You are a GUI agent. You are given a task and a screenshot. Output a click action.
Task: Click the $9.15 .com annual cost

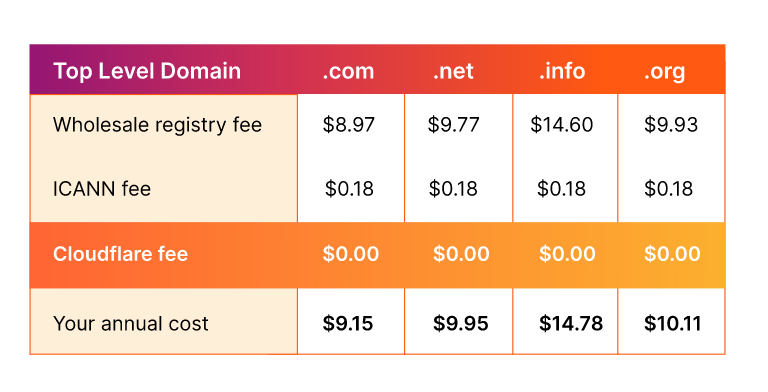click(348, 324)
